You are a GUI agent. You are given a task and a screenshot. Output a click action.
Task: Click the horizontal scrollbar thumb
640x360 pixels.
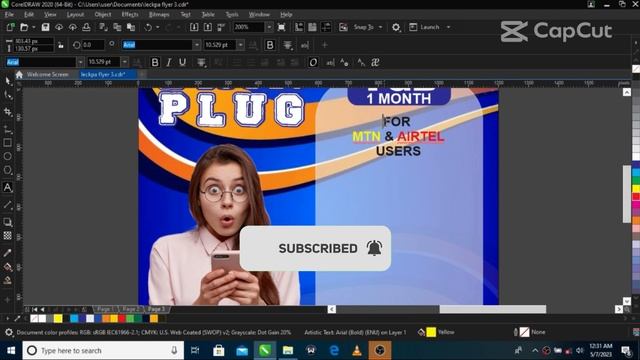(x=493, y=309)
